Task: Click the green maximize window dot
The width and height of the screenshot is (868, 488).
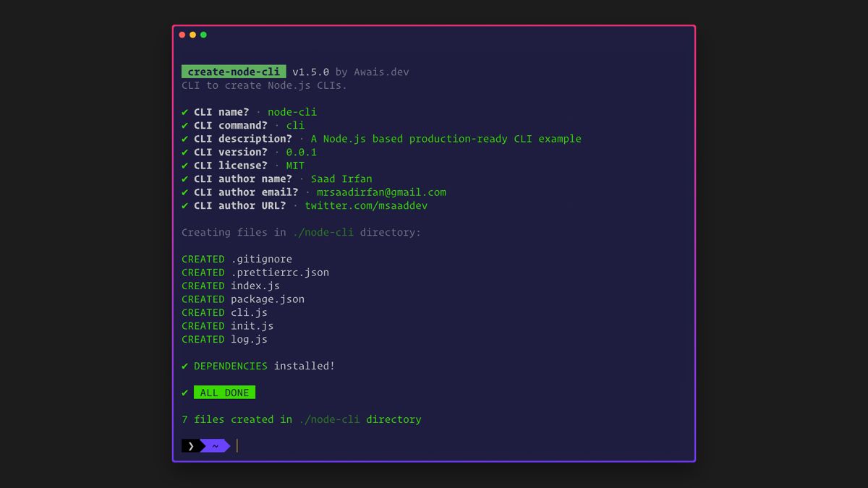Action: [x=203, y=35]
